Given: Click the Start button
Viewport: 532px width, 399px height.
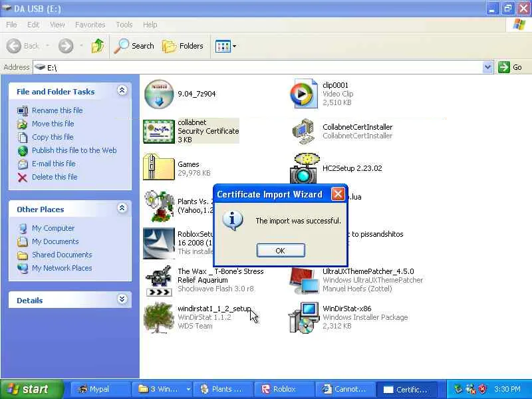Looking at the screenshot, I should (32, 389).
